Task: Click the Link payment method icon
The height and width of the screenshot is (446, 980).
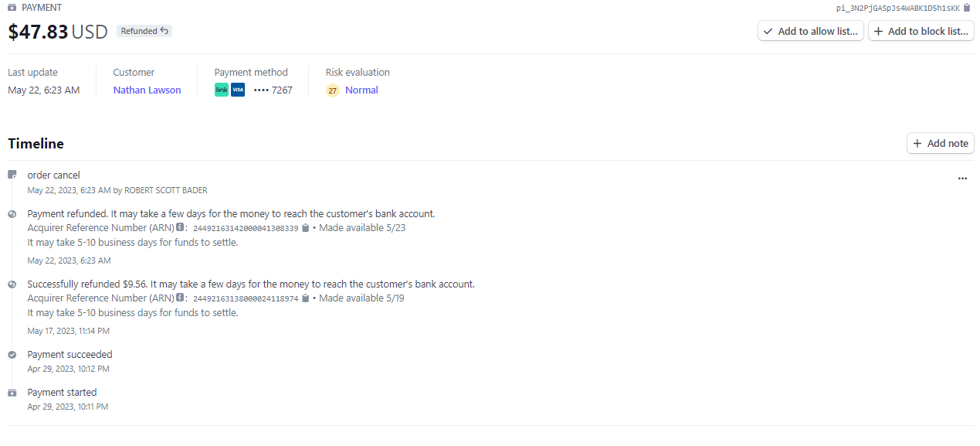Action: click(x=222, y=90)
